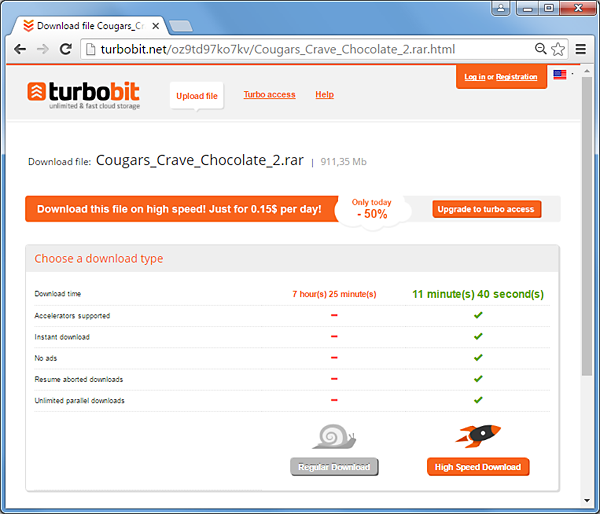Click the turbobit logo
This screenshot has height=514, width=600.
click(x=83, y=95)
